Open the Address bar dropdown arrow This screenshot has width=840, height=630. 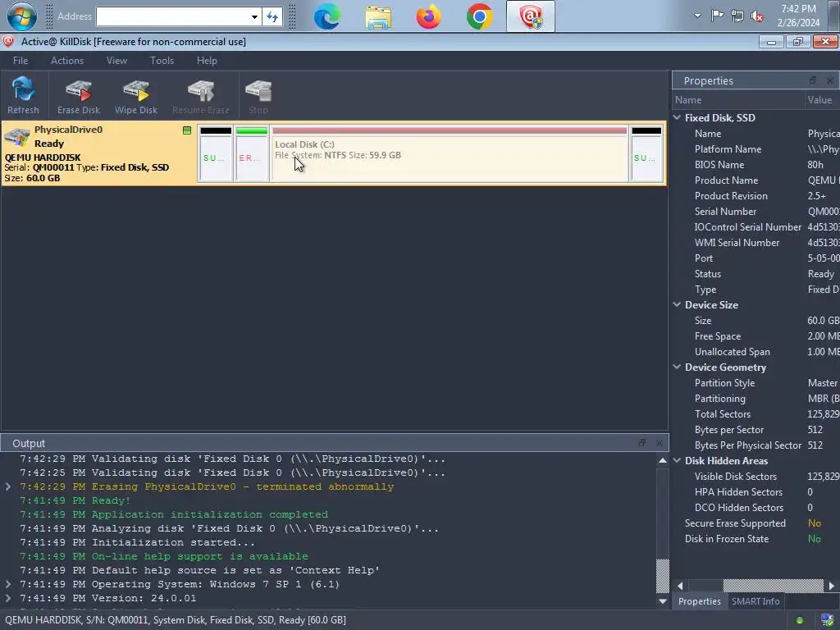[x=254, y=16]
